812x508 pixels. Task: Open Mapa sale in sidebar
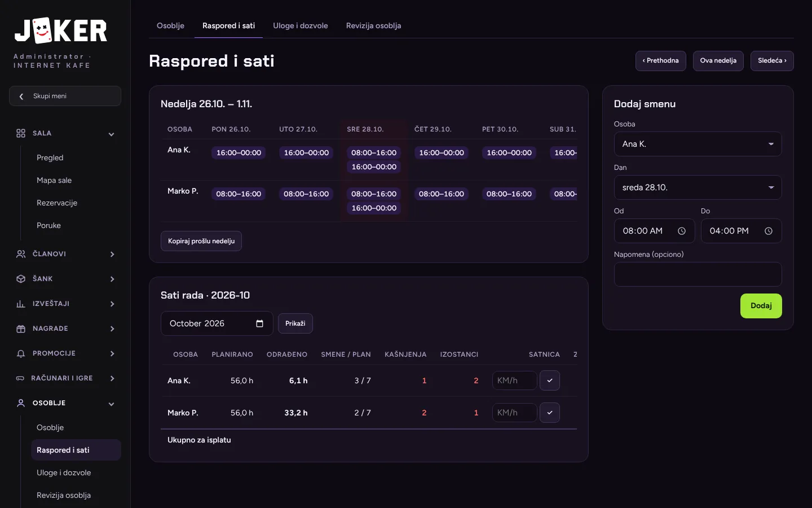click(x=54, y=181)
